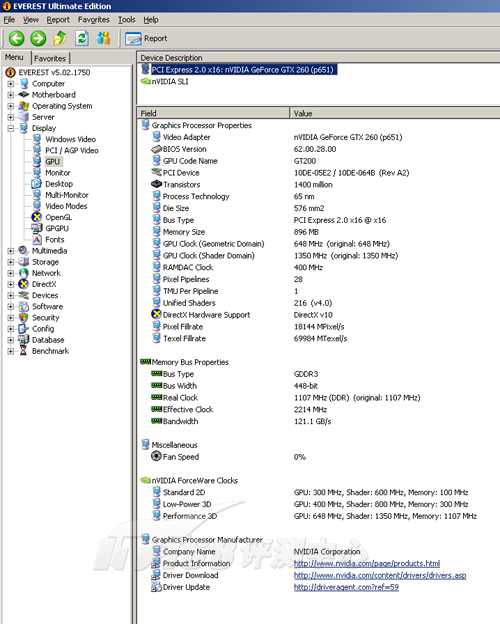Click the Up folder arrow toolbar icon
This screenshot has height=624, width=500.
(x=60, y=38)
